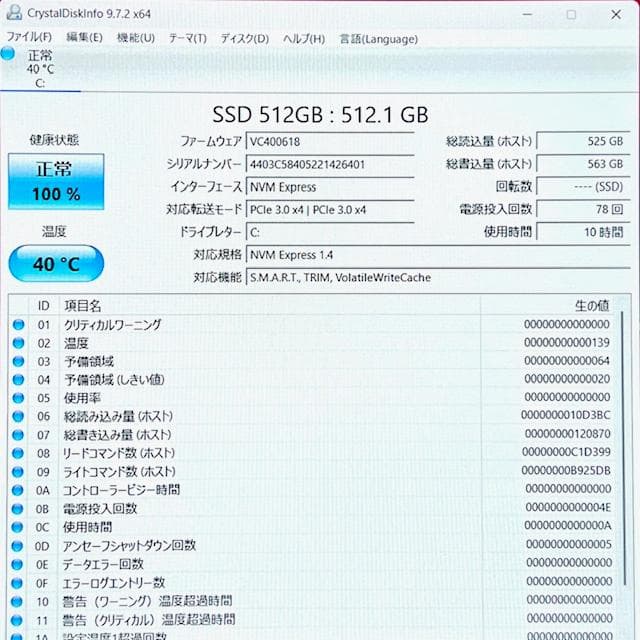Click status icon of リードコマンド数 (ホスト) row
The width and height of the screenshot is (640, 640).
coord(18,453)
